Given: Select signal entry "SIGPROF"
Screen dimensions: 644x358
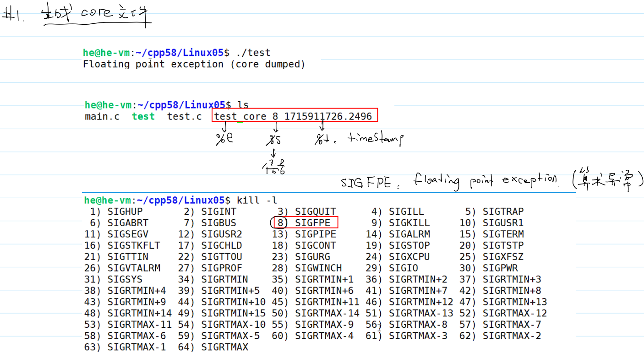Looking at the screenshot, I should pos(222,268).
